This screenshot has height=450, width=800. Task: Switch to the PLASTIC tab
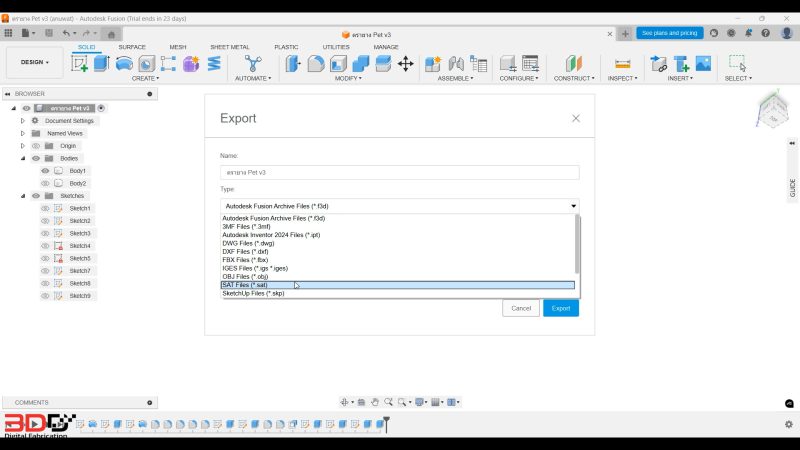286,47
